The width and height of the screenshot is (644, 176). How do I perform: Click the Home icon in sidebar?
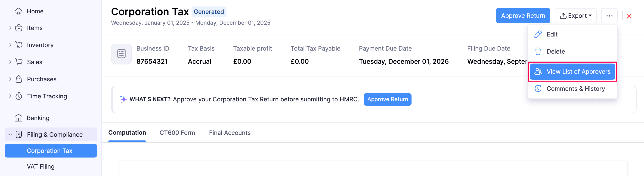click(x=19, y=11)
